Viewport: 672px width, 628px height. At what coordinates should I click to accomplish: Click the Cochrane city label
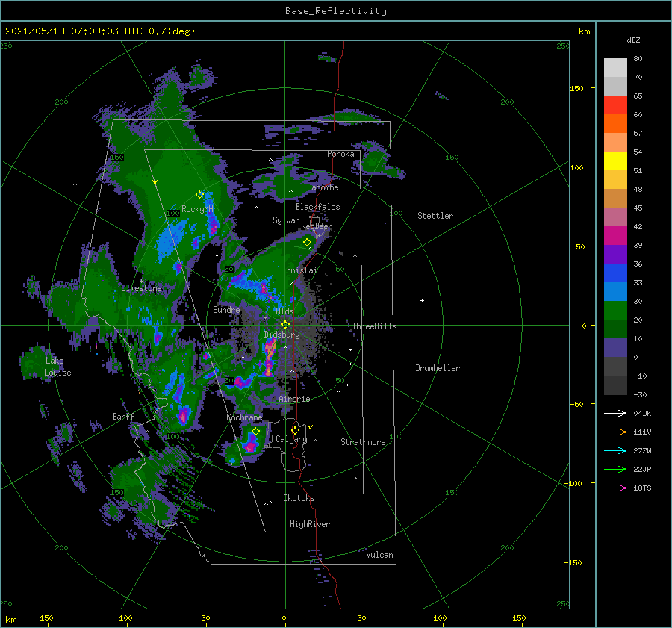244,417
